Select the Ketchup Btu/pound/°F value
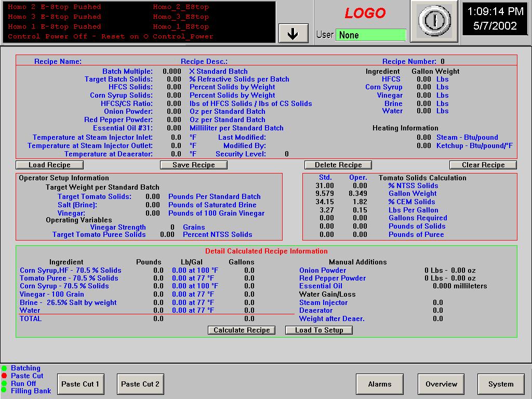532x399 pixels. (x=424, y=145)
